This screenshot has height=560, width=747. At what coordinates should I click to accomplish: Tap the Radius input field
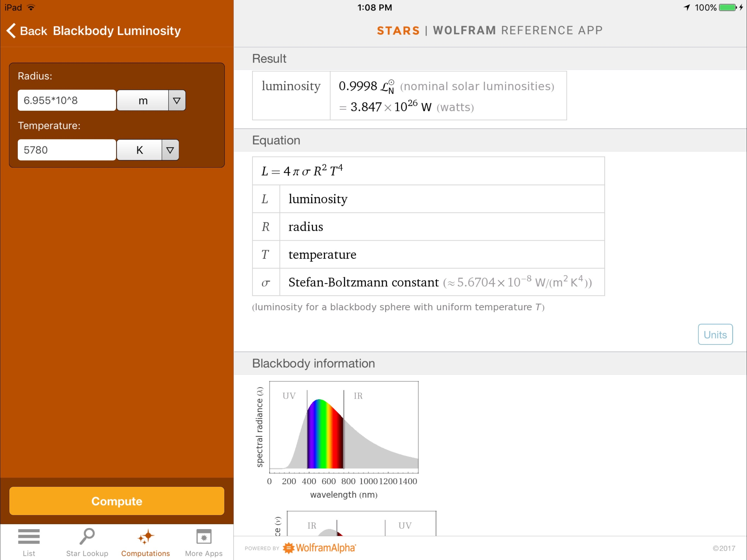67,100
